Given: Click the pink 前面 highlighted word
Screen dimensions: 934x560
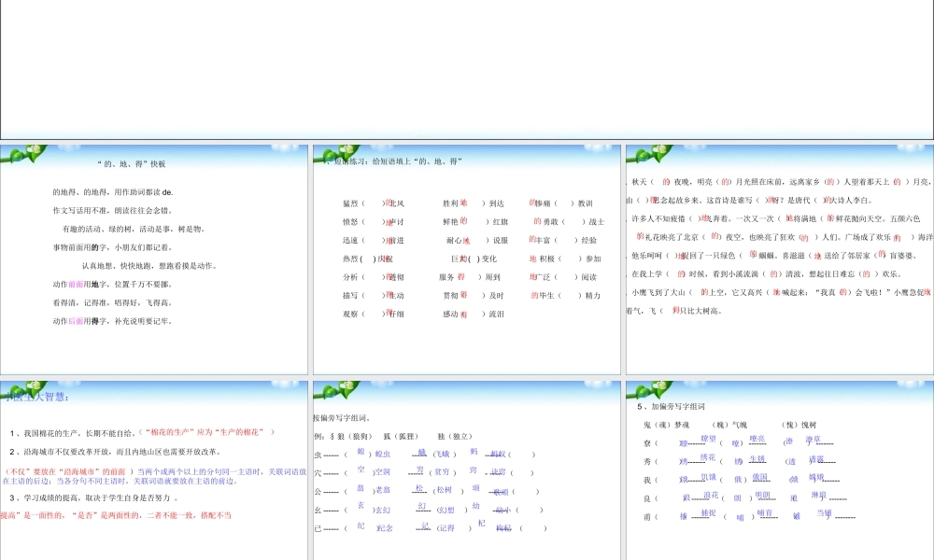Looking at the screenshot, I should coord(77,284).
